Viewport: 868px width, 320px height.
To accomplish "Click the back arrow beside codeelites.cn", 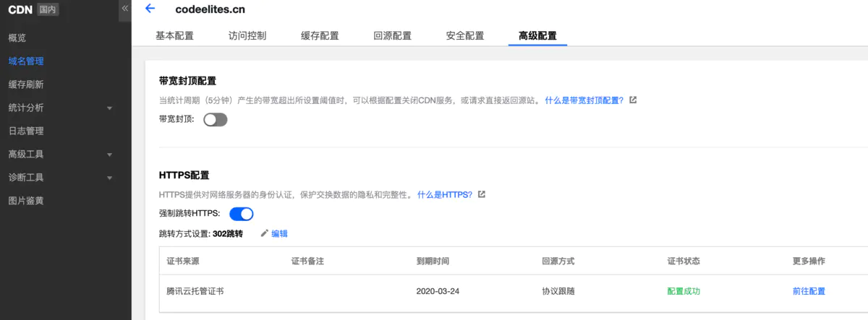I will (x=150, y=9).
